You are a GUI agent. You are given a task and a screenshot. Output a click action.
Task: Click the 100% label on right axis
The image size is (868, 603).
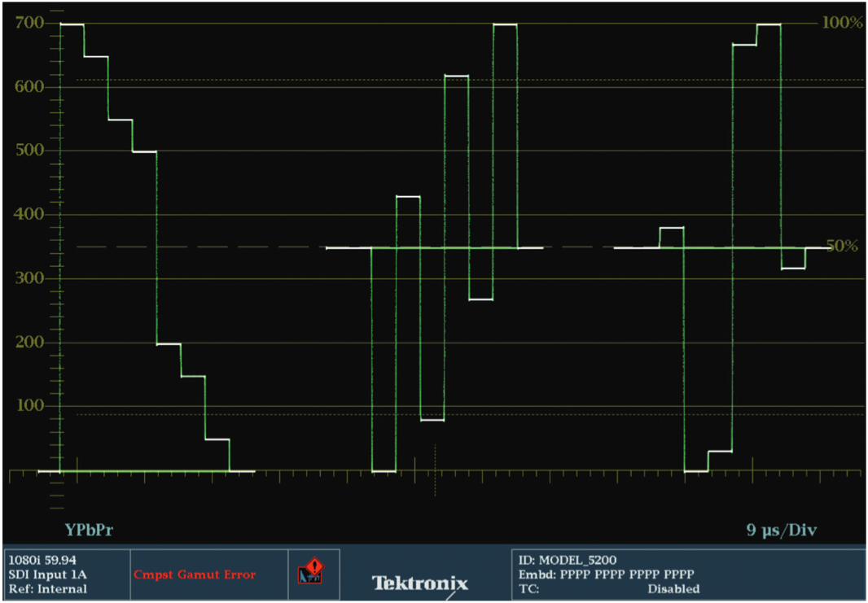tap(842, 24)
